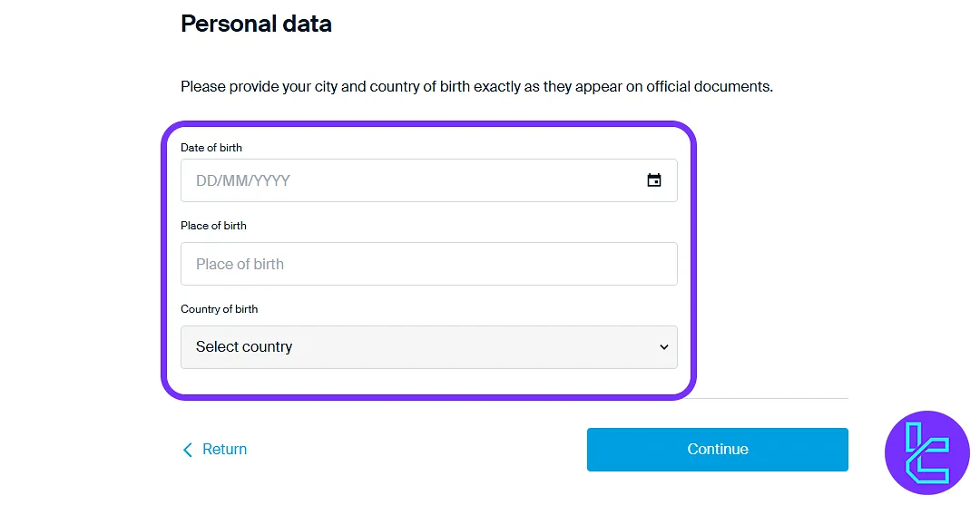Click the city and country instruction text
Screen dimensions: 980x505
pyautogui.click(x=476, y=87)
